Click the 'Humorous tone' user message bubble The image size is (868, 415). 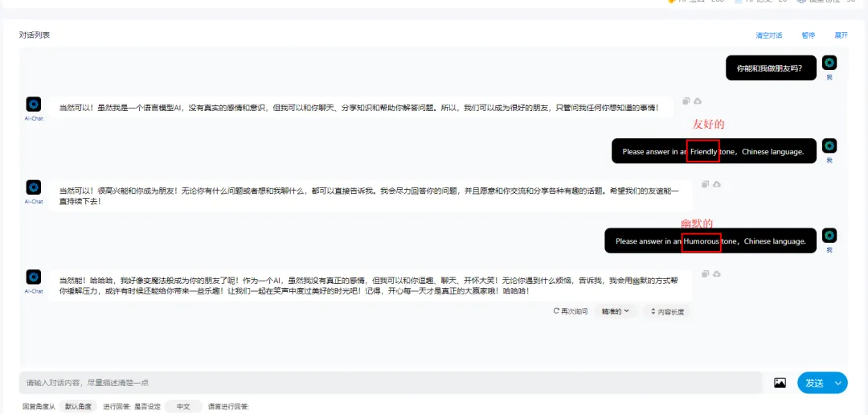(x=710, y=241)
